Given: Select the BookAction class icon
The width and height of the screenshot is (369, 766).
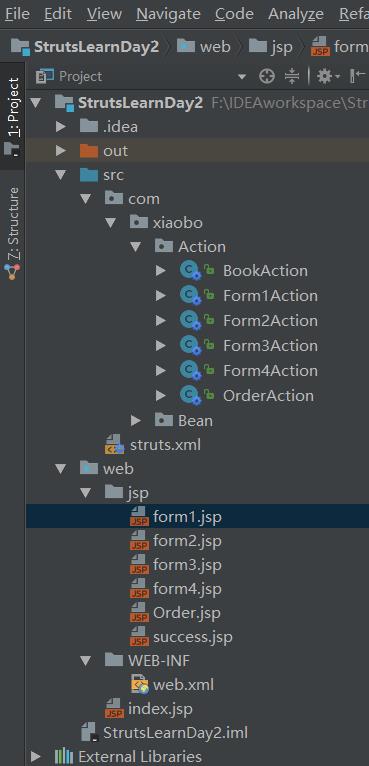Looking at the screenshot, I should (190, 271).
